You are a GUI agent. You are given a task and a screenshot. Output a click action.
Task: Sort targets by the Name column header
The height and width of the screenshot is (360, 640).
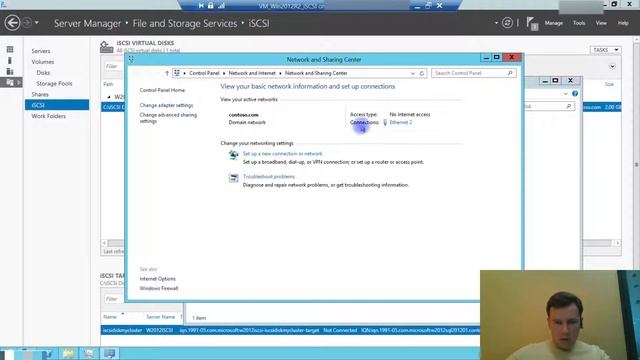click(110, 317)
